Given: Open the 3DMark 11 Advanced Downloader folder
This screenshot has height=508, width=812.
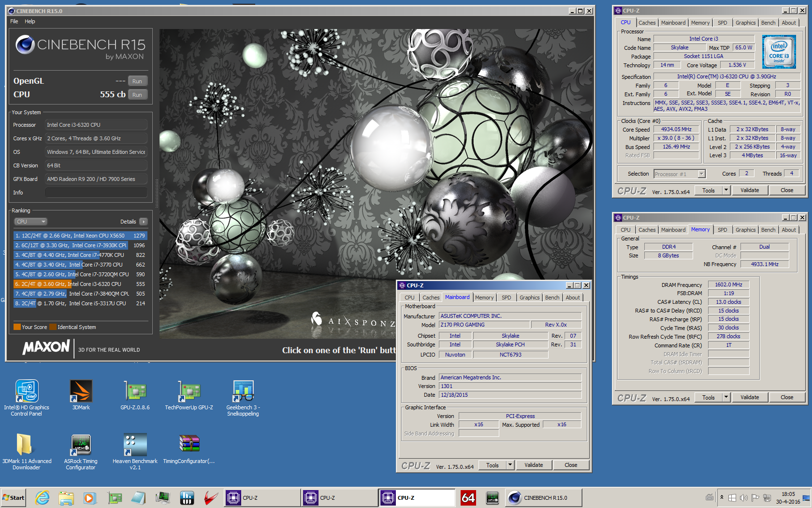Looking at the screenshot, I should (x=27, y=451).
